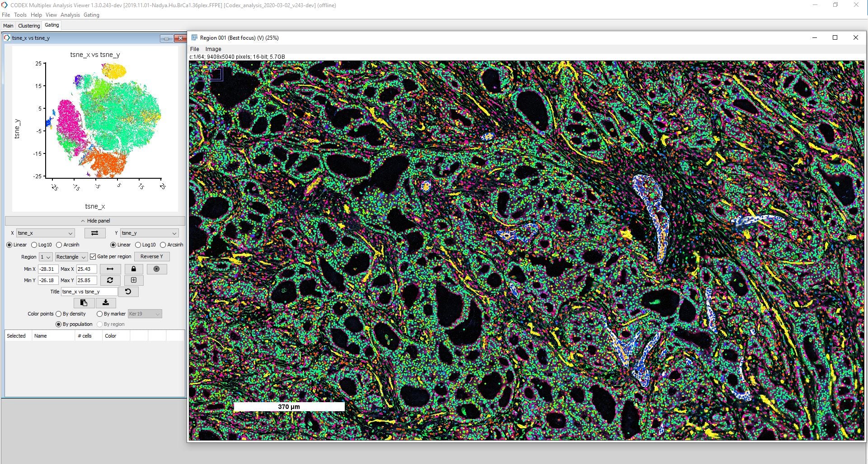Color points by density
Viewport: 868px width, 464px height.
[59, 314]
